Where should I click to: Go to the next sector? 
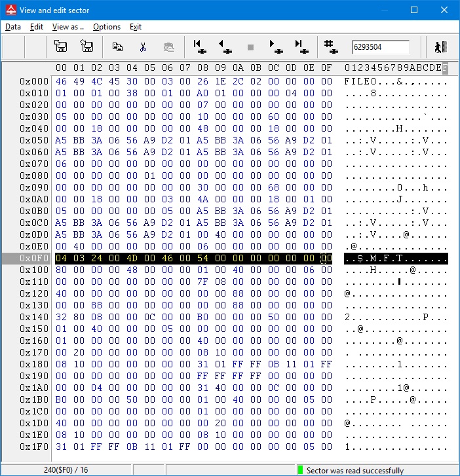pos(275,46)
